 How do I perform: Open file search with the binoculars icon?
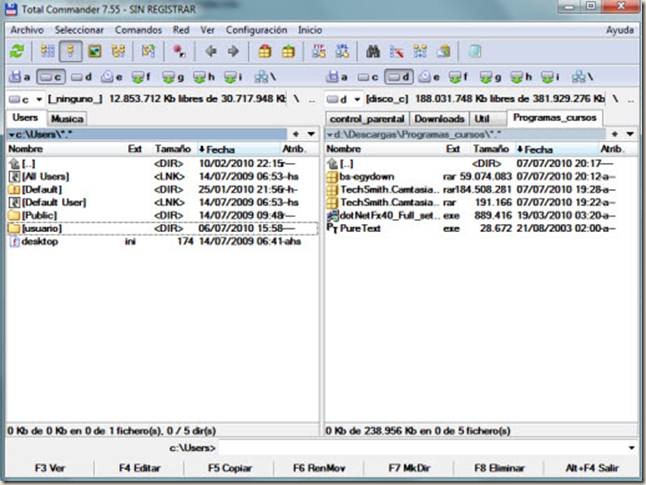[373, 52]
